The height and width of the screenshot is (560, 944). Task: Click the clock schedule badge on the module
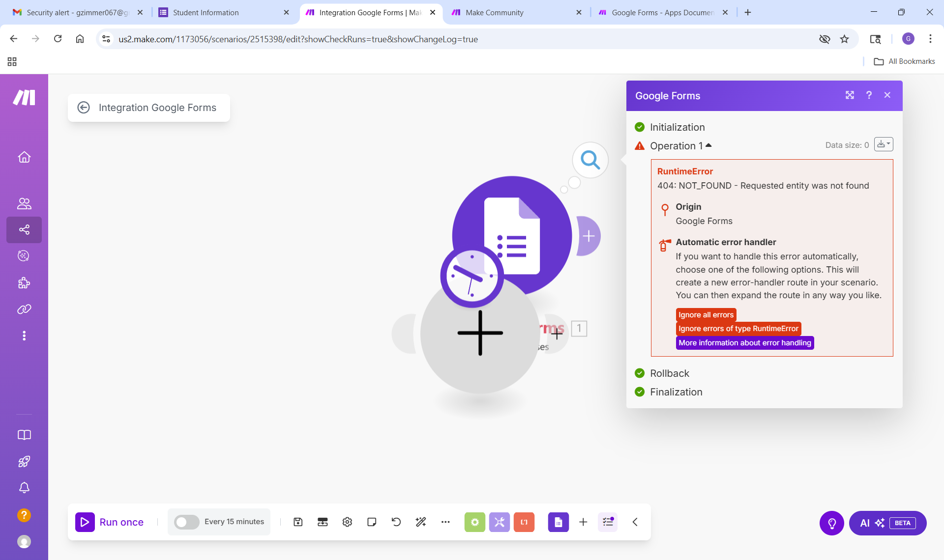[x=472, y=277]
